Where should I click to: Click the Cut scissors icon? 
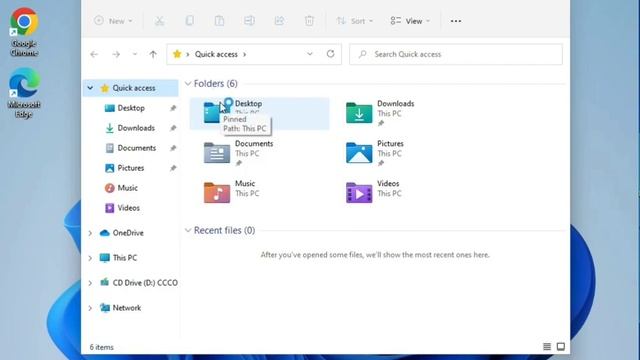159,21
